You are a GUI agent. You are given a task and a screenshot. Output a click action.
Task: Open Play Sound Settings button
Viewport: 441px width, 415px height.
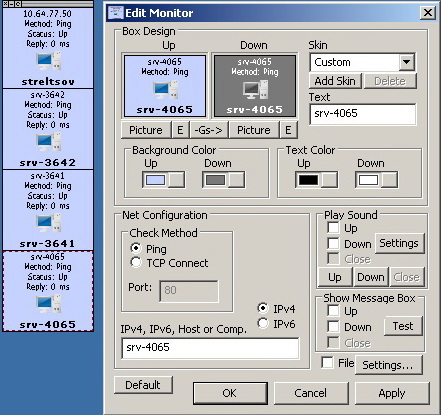399,243
